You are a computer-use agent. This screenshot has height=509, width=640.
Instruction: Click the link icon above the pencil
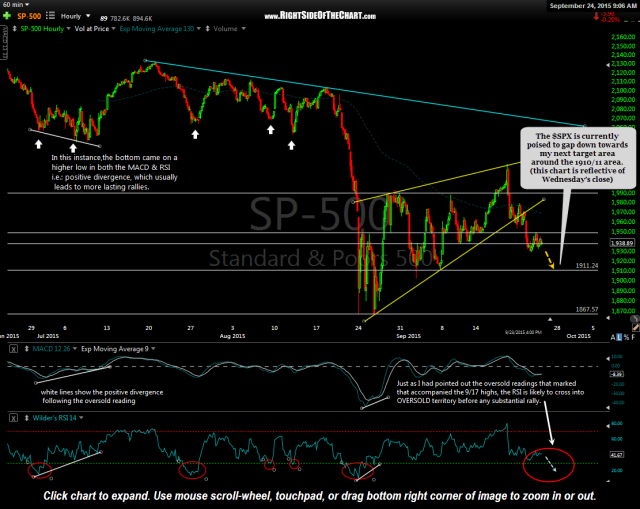pos(635,319)
